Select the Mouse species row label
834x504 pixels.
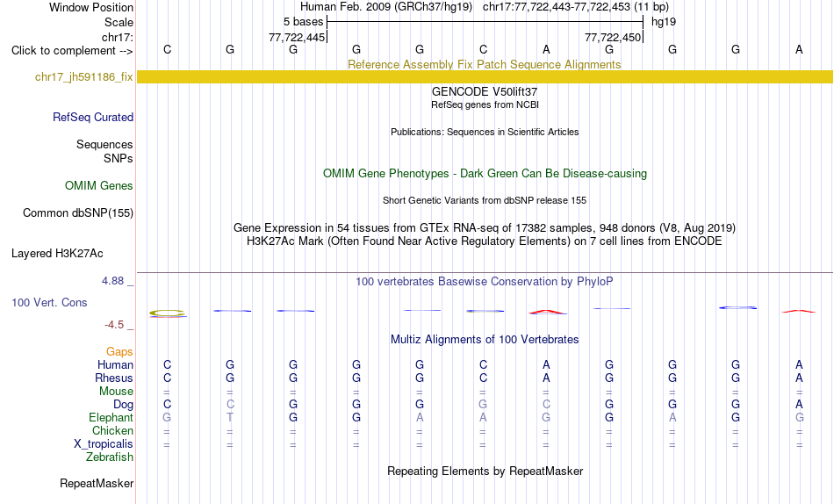pyautogui.click(x=116, y=392)
